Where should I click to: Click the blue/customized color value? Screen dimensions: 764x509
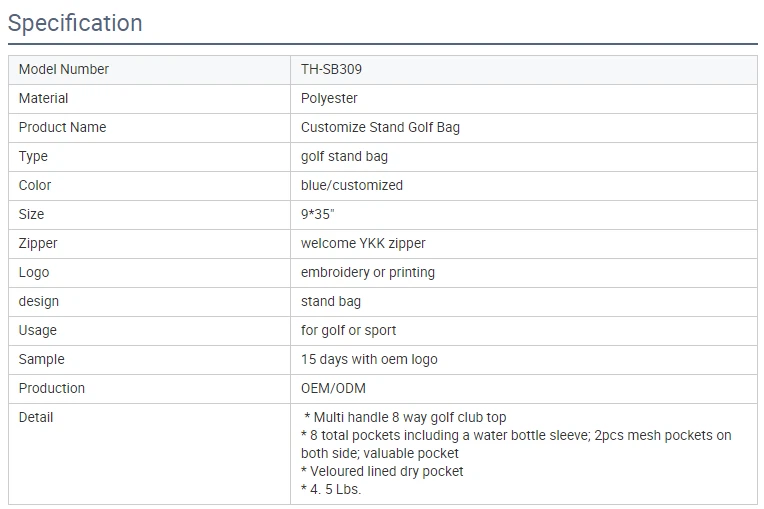click(352, 186)
